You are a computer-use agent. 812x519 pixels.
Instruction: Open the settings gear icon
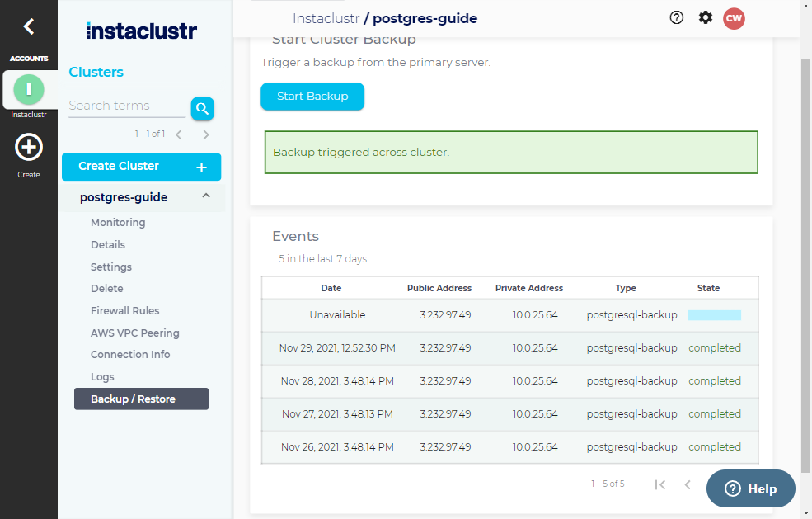click(x=706, y=17)
